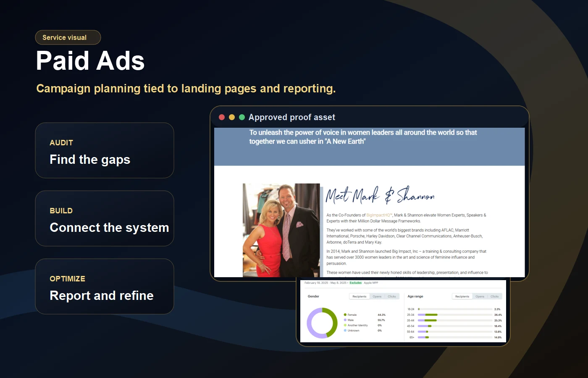Click the 35-44 age range bar
588x378 pixels.
point(455,320)
